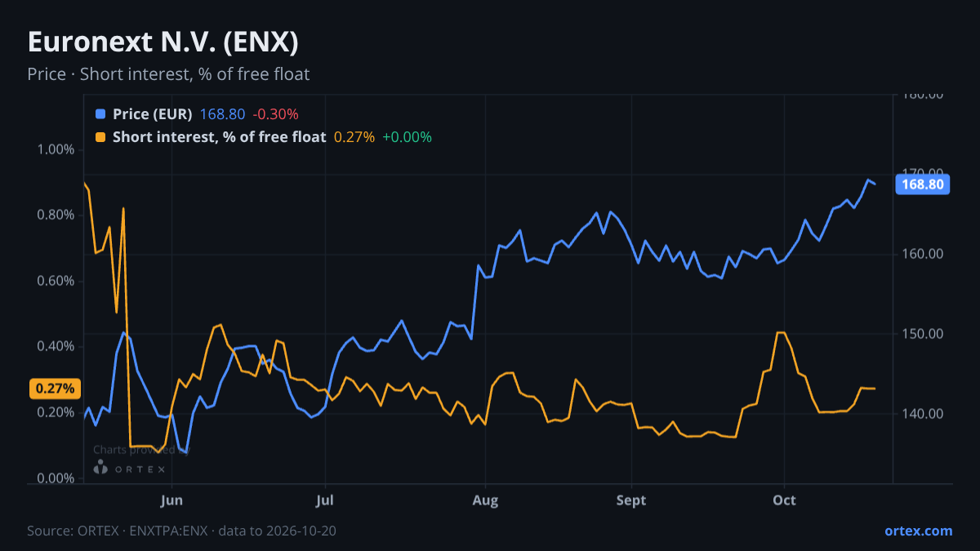The height and width of the screenshot is (551, 980).
Task: Click the source line at chart bottom
Action: click(x=181, y=531)
